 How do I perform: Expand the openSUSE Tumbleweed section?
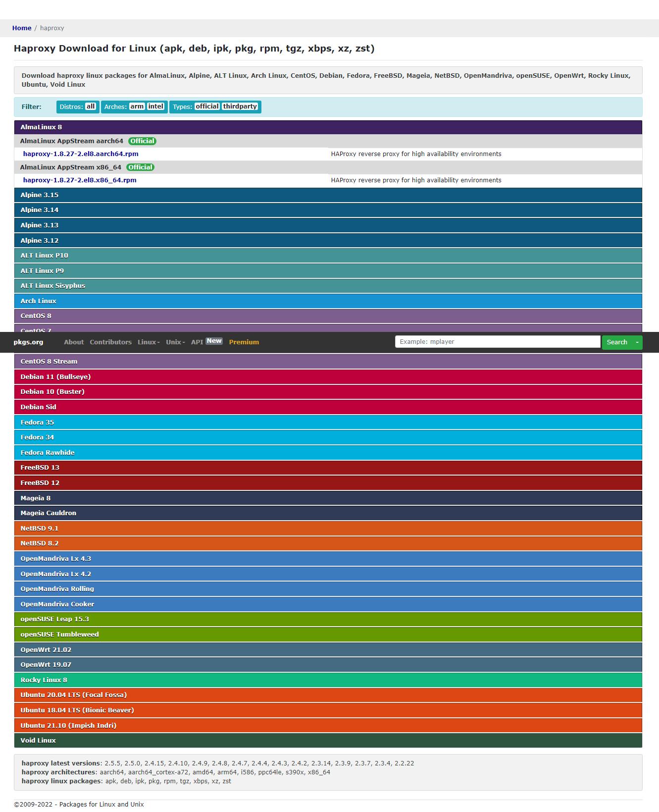pos(328,635)
